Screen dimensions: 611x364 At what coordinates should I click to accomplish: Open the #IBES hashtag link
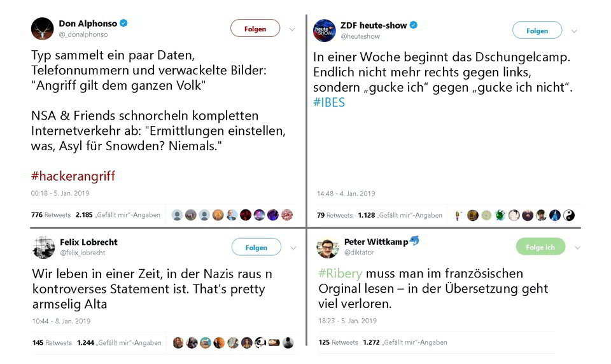click(x=329, y=102)
